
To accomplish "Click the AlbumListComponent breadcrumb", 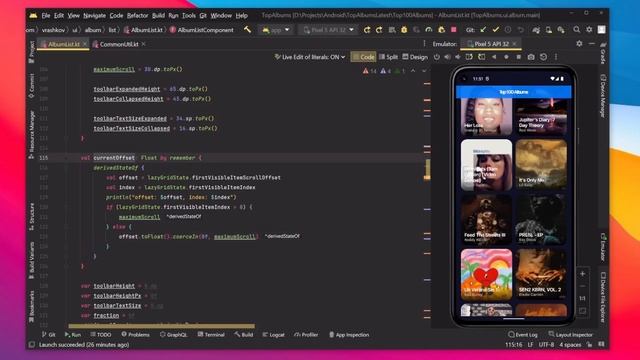I will [201, 30].
